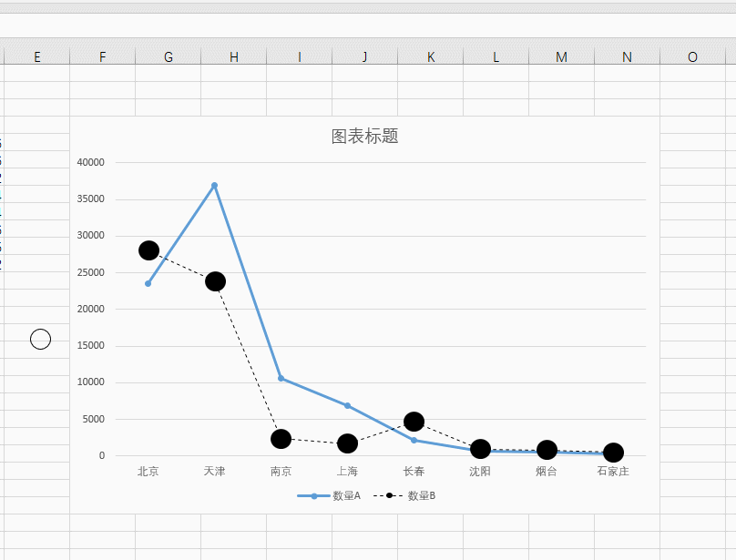Select column header K
Screen dimensions: 736x560
point(431,56)
